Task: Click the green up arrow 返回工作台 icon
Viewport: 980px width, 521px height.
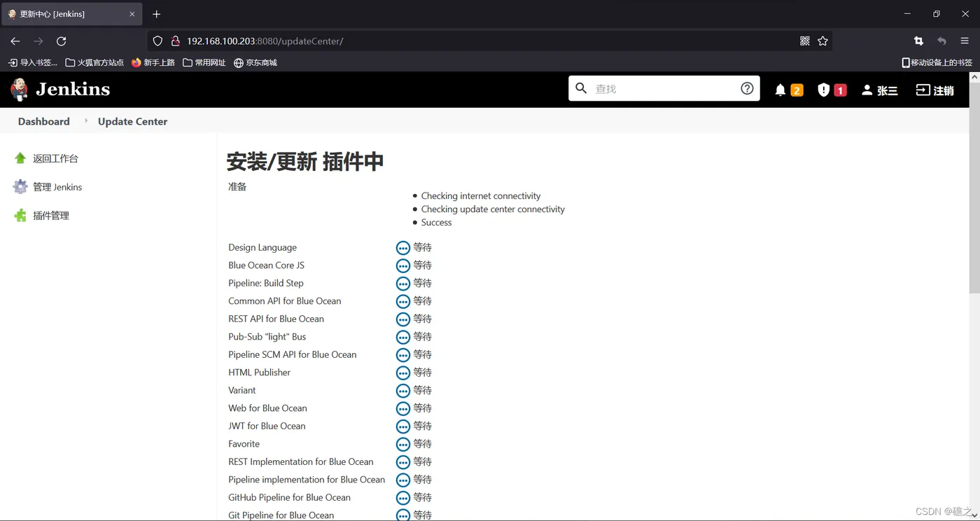Action: coord(20,158)
